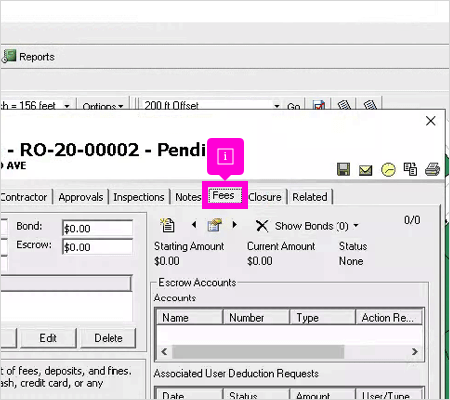Open the Reports book icon
The image size is (450, 400).
click(9, 56)
